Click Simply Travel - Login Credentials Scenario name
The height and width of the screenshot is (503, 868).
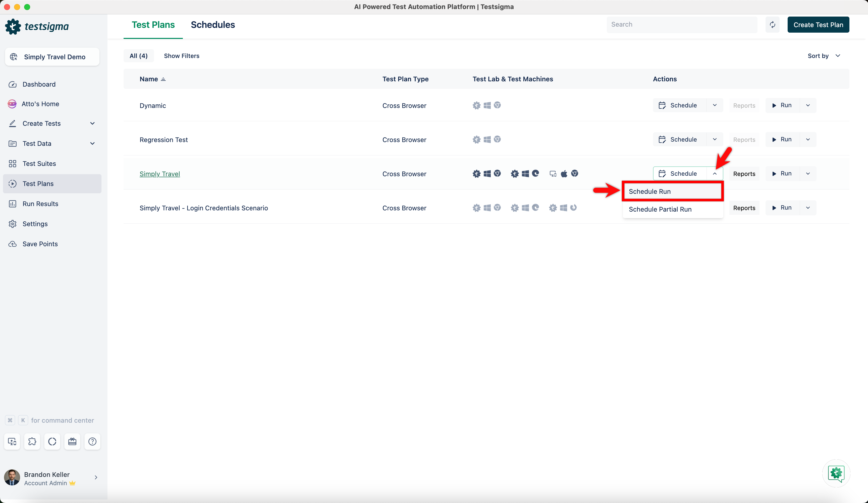[204, 208]
